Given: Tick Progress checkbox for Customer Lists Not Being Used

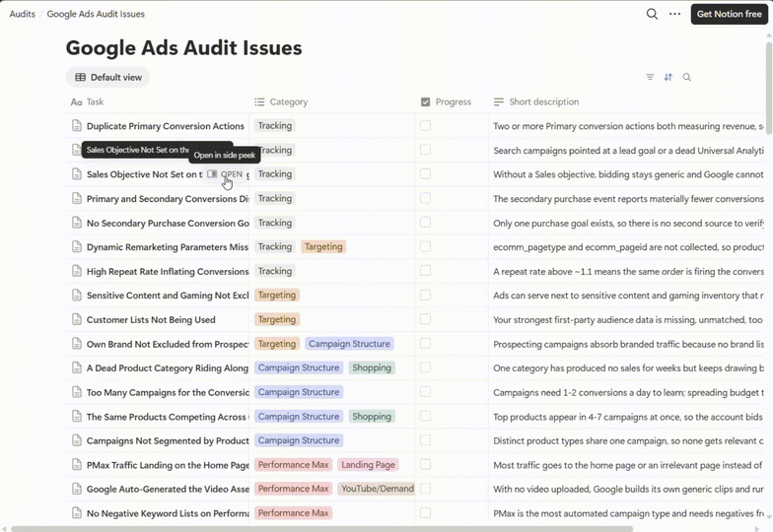Looking at the screenshot, I should (x=425, y=319).
